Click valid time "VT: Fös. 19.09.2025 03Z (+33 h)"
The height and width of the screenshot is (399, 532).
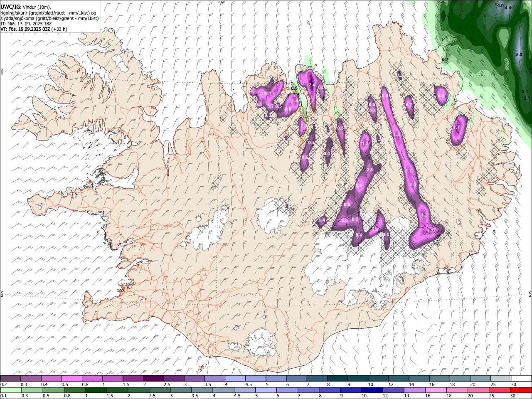tap(34, 29)
